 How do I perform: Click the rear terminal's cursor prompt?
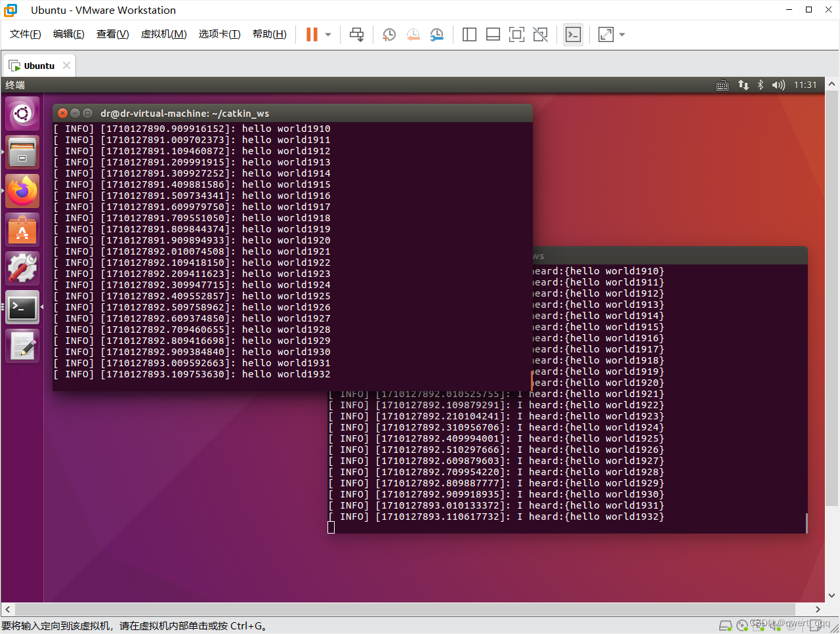point(331,528)
